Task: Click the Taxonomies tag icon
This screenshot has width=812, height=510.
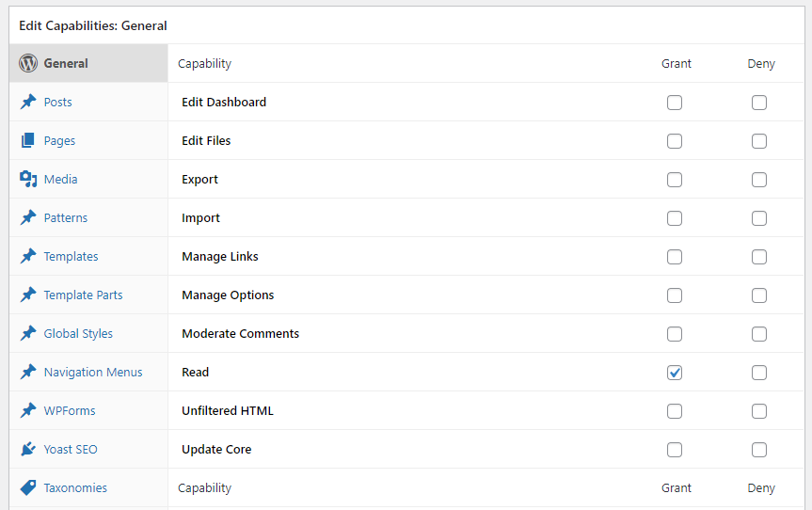Action: point(28,487)
